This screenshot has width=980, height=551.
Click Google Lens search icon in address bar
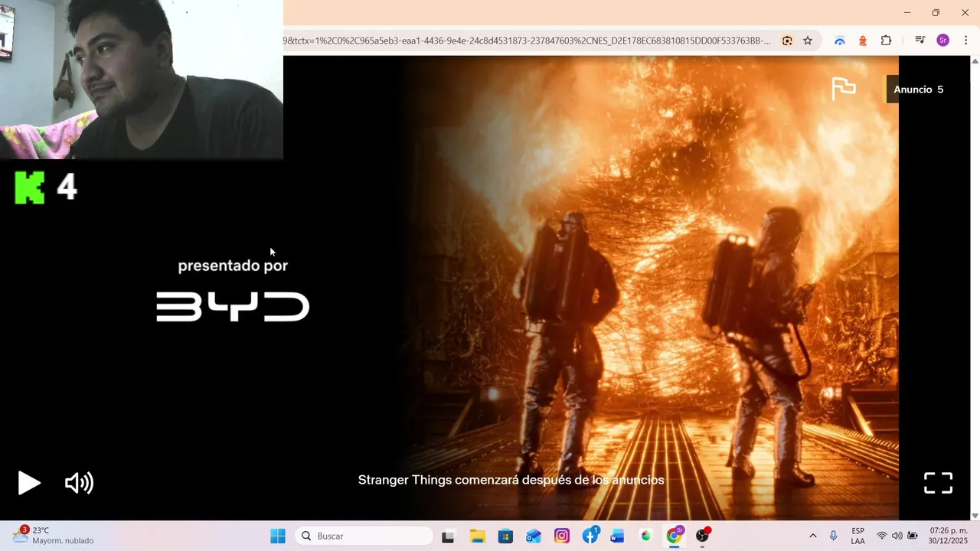click(x=787, y=41)
